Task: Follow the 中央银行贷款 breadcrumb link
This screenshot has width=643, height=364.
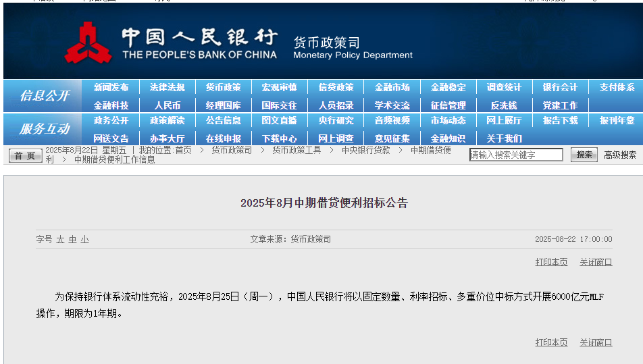Action: tap(366, 150)
